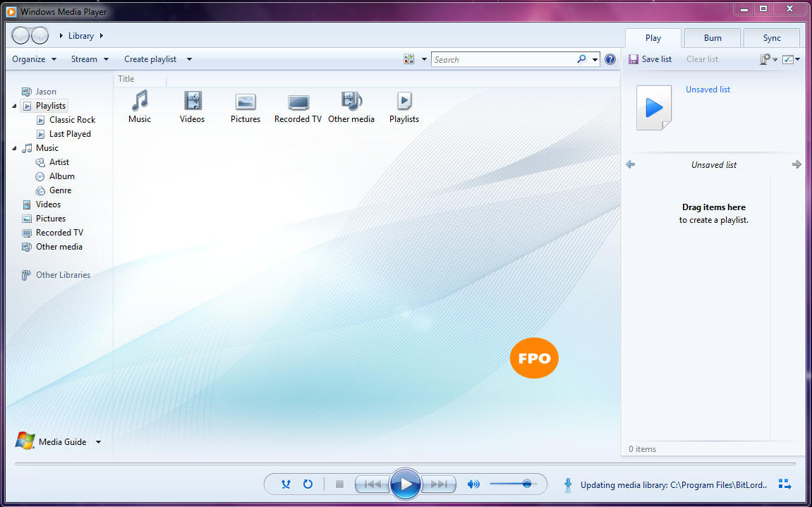Click the playback seek bar
812x507 pixels.
[x=406, y=463]
